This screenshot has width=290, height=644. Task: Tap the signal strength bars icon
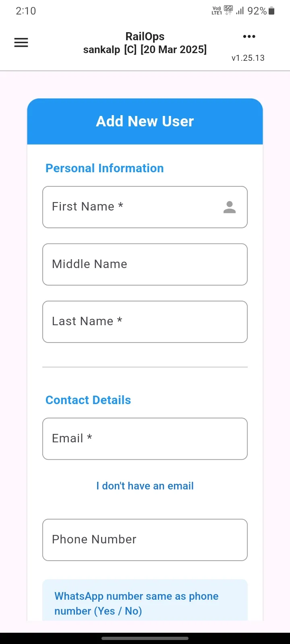(240, 11)
